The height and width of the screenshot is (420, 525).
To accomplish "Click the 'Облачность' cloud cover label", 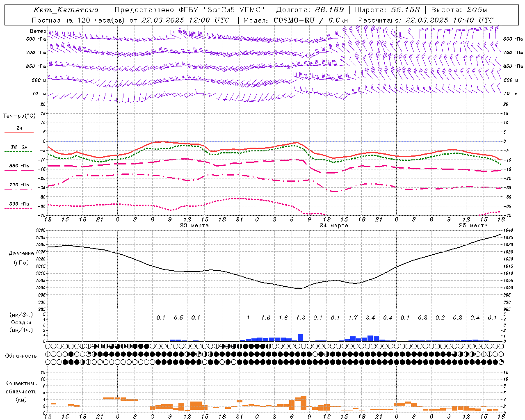I will 21,356.
